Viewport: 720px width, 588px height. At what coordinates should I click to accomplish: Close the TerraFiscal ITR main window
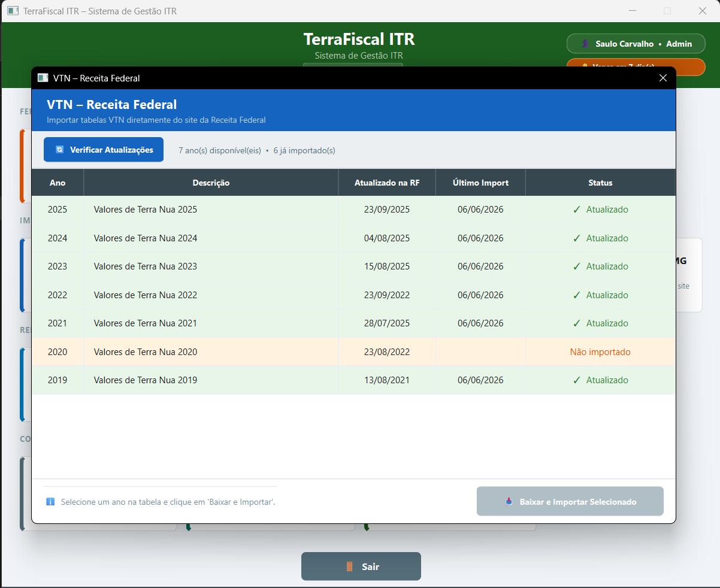(703, 11)
